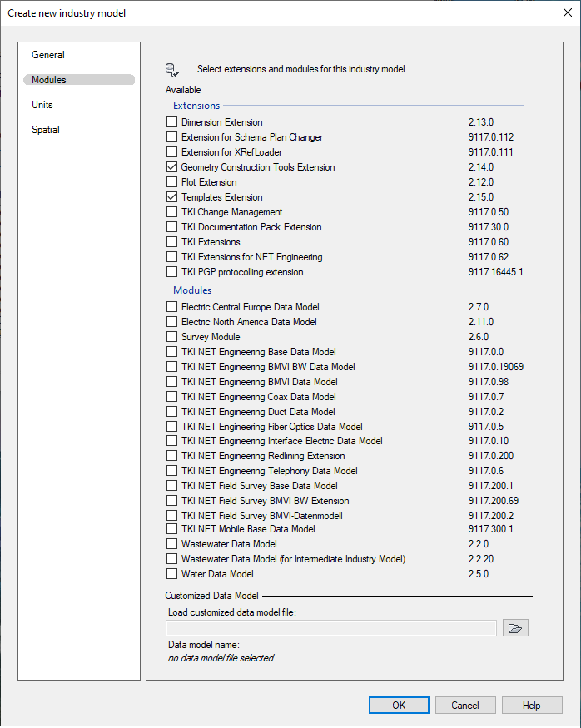Enable TKI NET Engineering Coax Data Model
The image size is (581, 728).
click(x=171, y=397)
